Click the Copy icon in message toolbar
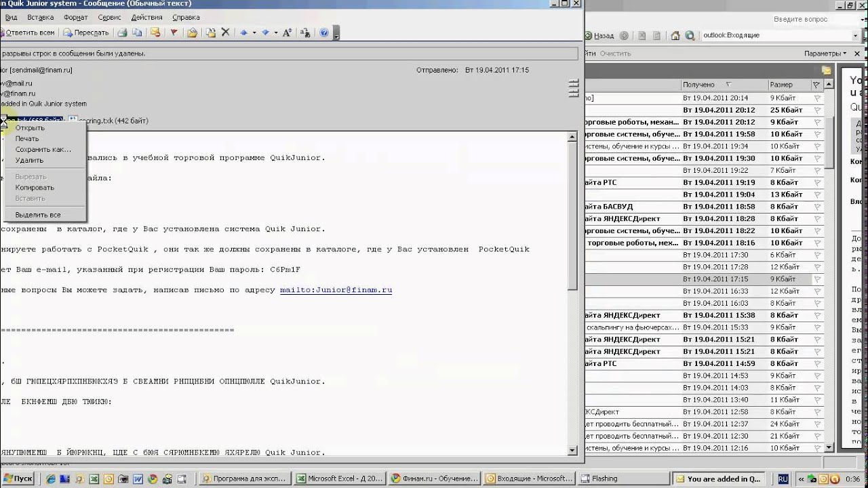868x488 pixels. coord(137,33)
